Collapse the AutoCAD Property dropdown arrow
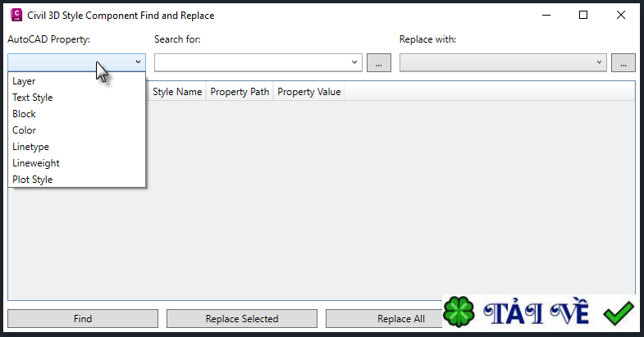The height and width of the screenshot is (337, 644). tap(137, 62)
